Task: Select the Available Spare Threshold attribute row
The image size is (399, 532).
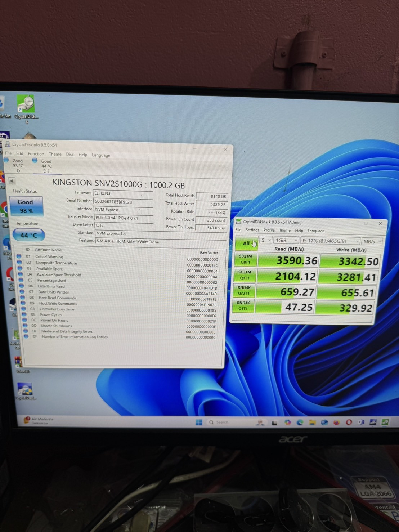Action: point(119,275)
